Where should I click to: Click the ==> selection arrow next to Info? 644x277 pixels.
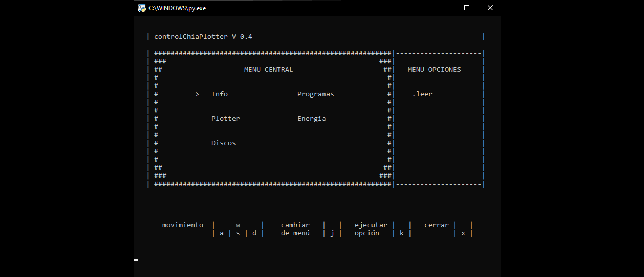pos(193,94)
